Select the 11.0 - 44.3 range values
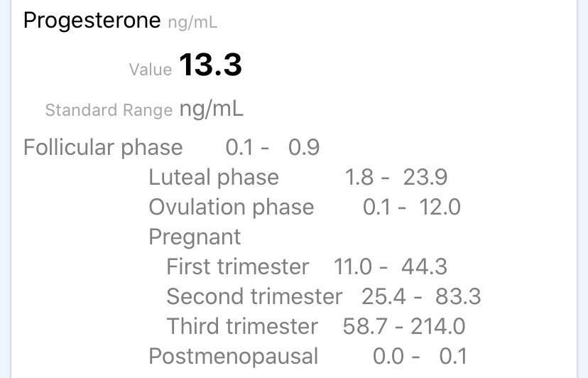Screen dimensions: 588x378 point(391,267)
